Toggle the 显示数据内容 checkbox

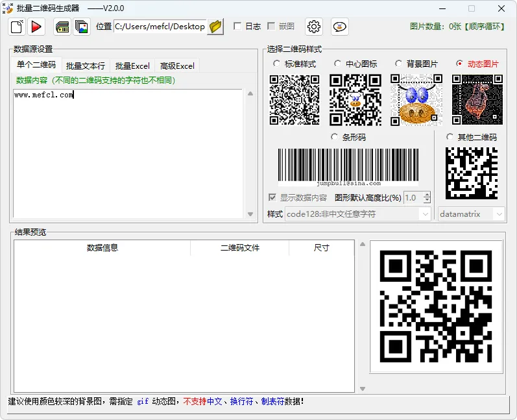[272, 197]
